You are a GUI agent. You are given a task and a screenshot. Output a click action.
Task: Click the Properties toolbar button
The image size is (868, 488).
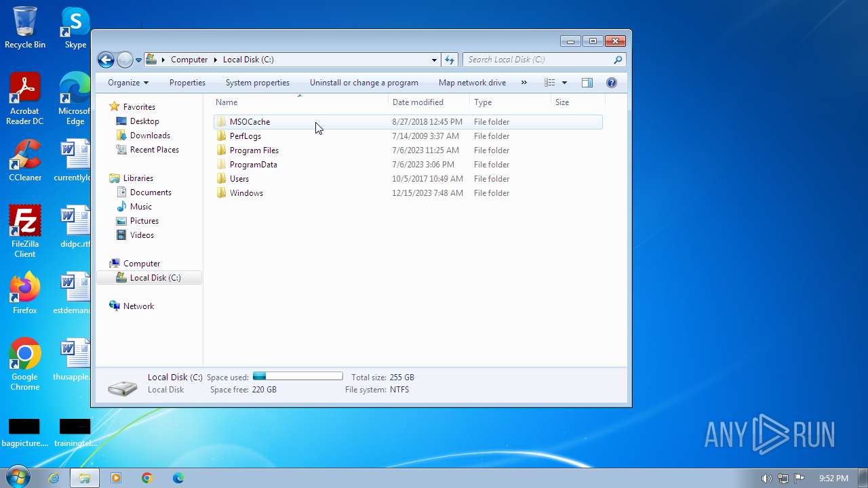point(187,83)
